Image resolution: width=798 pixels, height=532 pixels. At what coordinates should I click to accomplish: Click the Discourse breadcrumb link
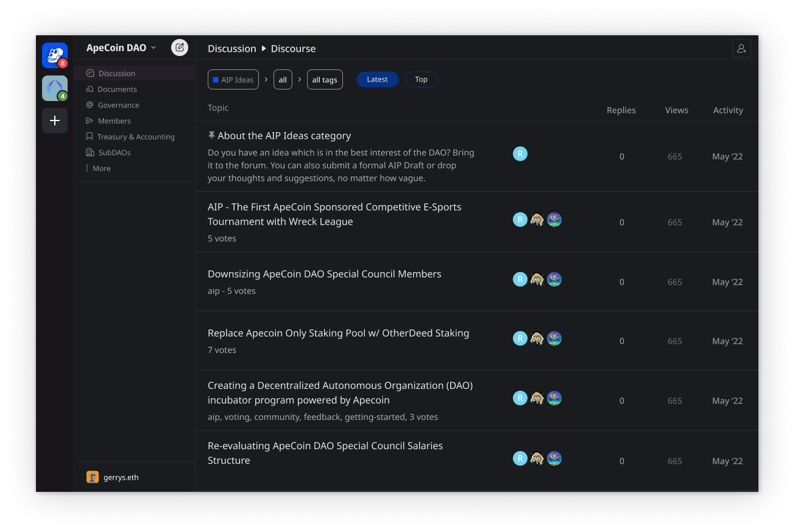(x=293, y=48)
